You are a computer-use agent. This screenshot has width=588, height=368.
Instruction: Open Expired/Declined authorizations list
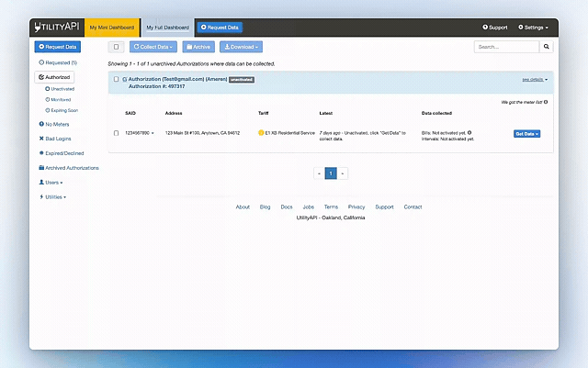click(x=60, y=153)
